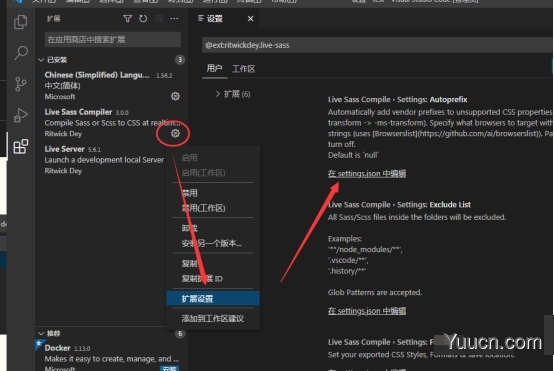Focus the extension marketplace search box
This screenshot has height=371, width=554.
(x=113, y=39)
